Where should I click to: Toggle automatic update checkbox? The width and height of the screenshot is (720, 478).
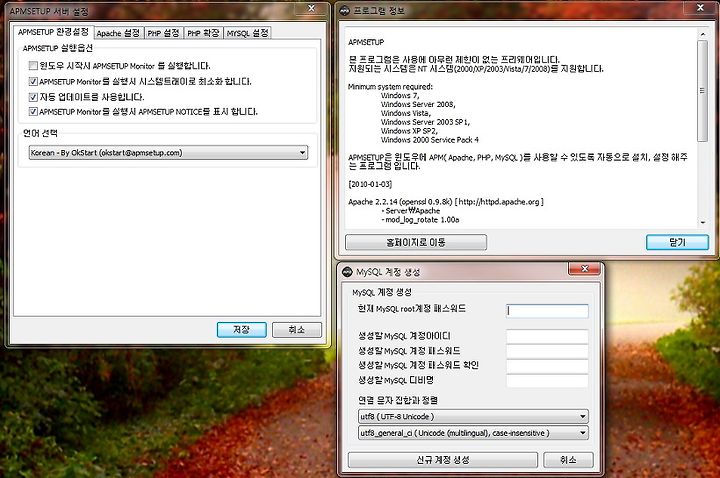click(x=33, y=97)
